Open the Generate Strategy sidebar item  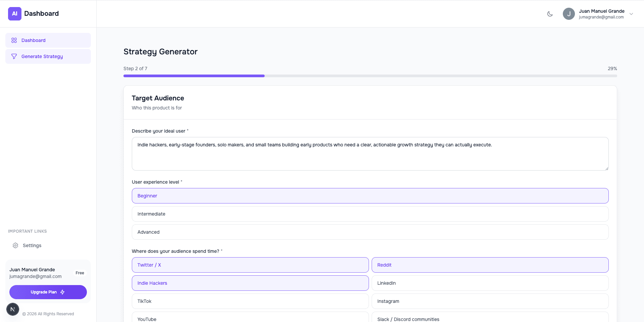48,56
